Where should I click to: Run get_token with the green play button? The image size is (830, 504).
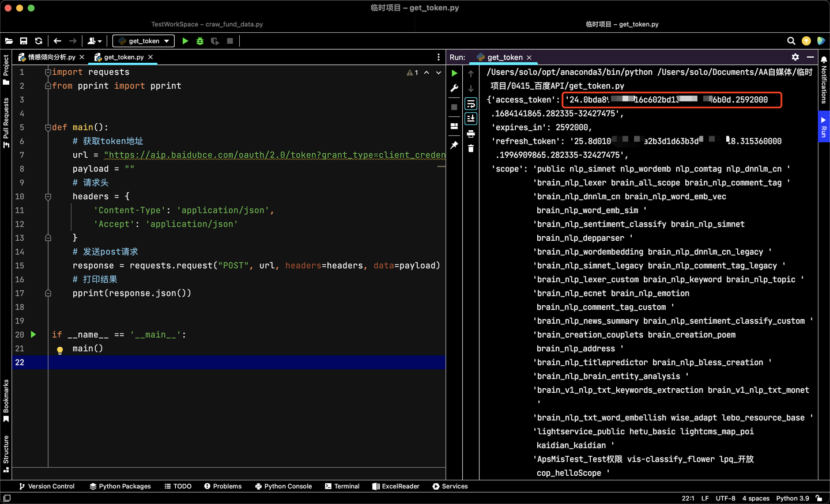pyautogui.click(x=185, y=41)
